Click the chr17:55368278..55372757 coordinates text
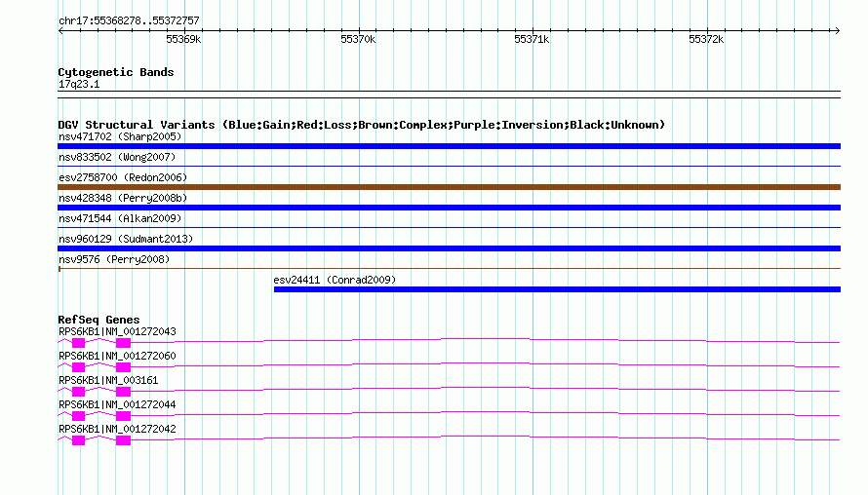The image size is (868, 495). (x=129, y=21)
